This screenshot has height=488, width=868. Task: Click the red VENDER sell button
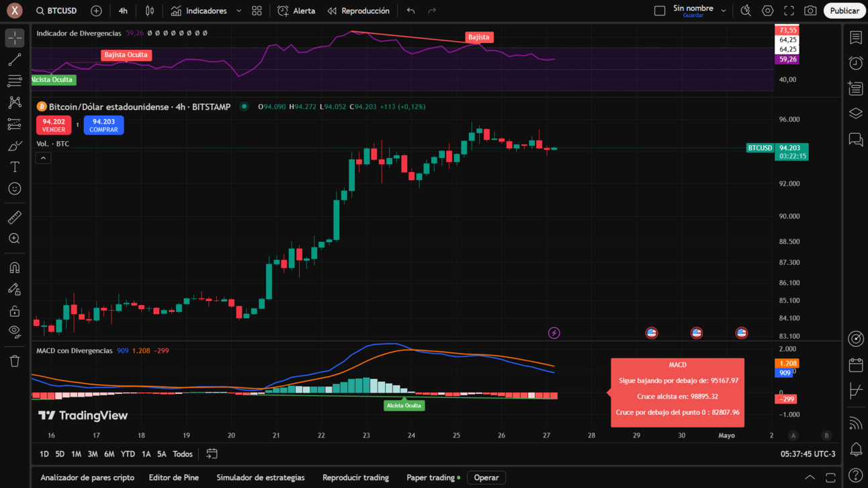click(x=54, y=126)
